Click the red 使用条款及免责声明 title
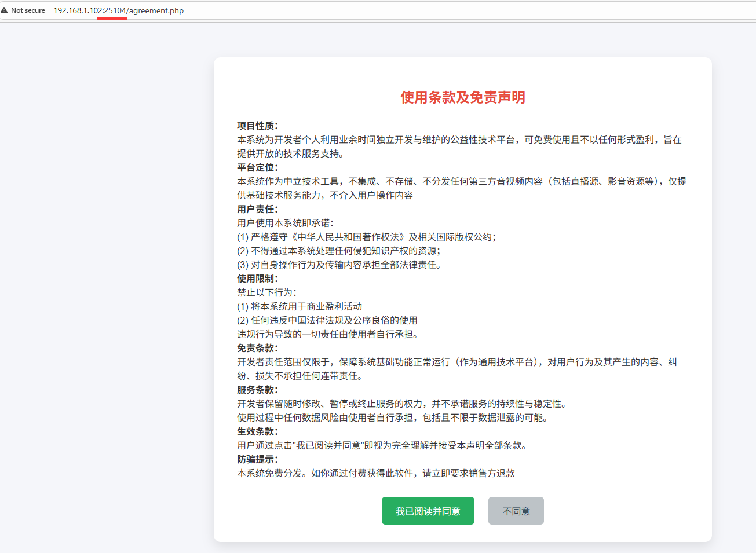 click(x=462, y=97)
